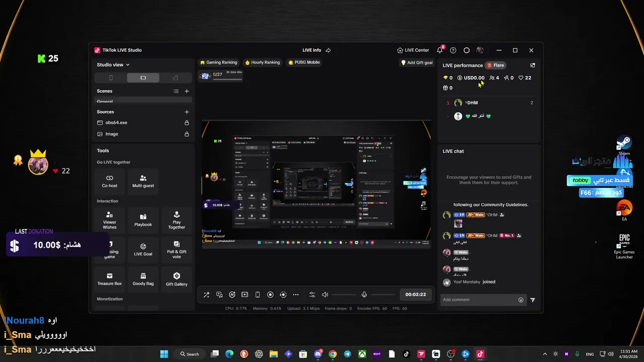Open the LIVE Goal tool
The width and height of the screenshot is (644, 362).
pos(143,249)
